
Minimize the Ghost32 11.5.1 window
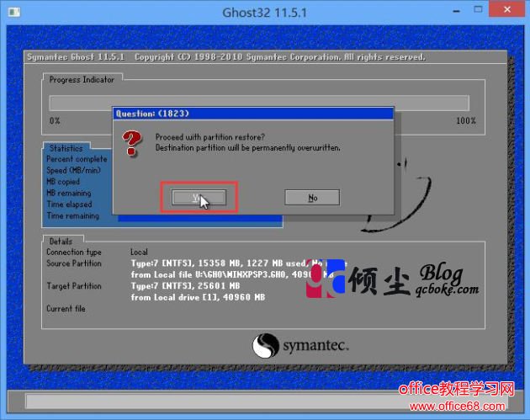pyautogui.click(x=456, y=11)
